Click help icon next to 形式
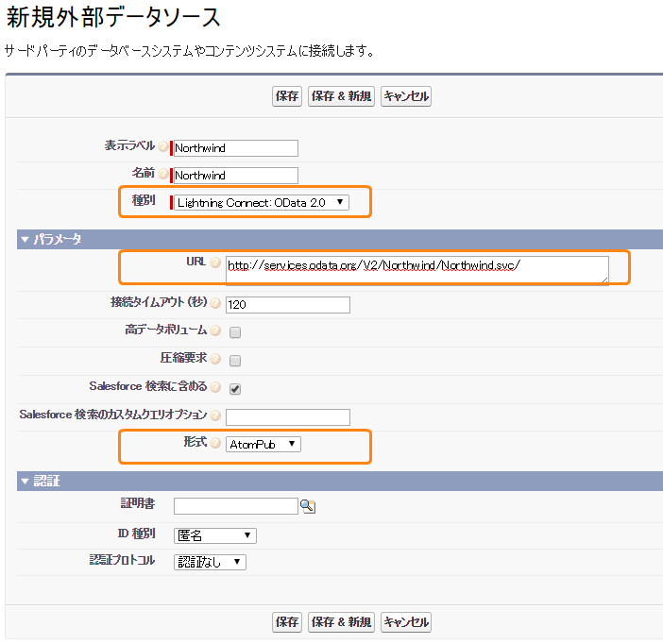This screenshot has height=644, width=663. pos(215,443)
